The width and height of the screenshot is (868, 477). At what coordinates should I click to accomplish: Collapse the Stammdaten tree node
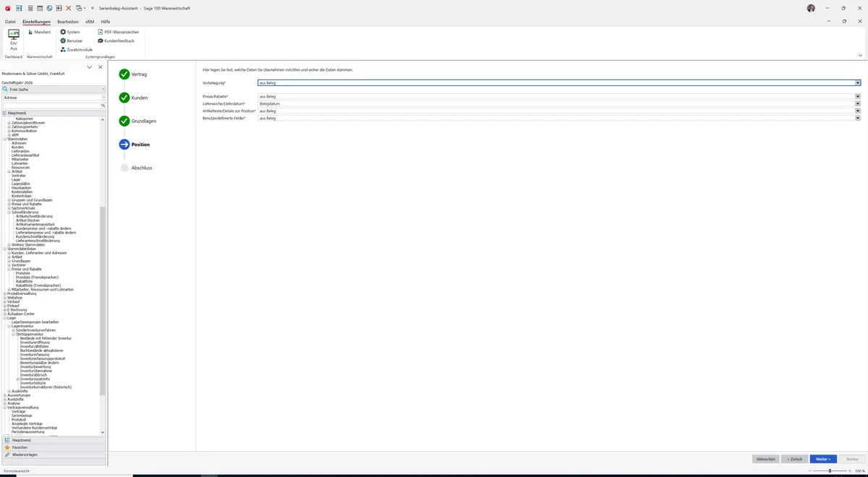point(5,139)
